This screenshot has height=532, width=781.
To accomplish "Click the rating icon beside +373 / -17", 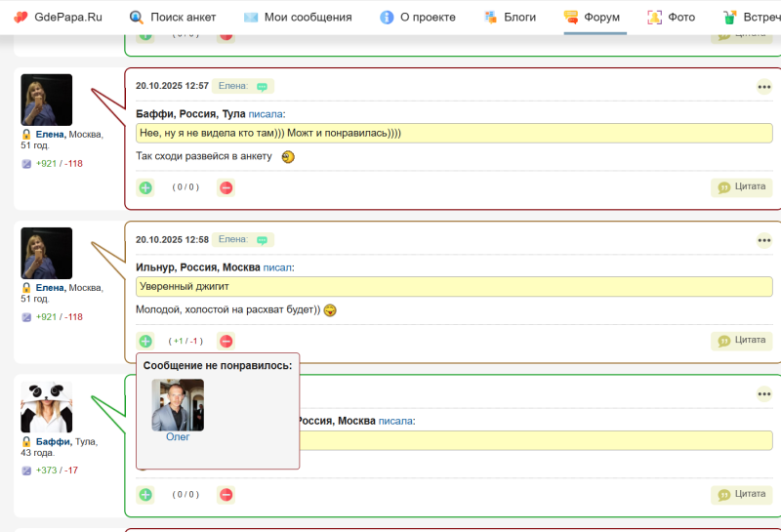I will click(x=26, y=471).
